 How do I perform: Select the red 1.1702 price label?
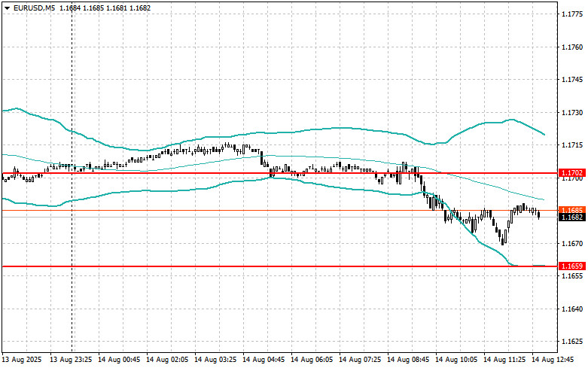tap(572, 173)
